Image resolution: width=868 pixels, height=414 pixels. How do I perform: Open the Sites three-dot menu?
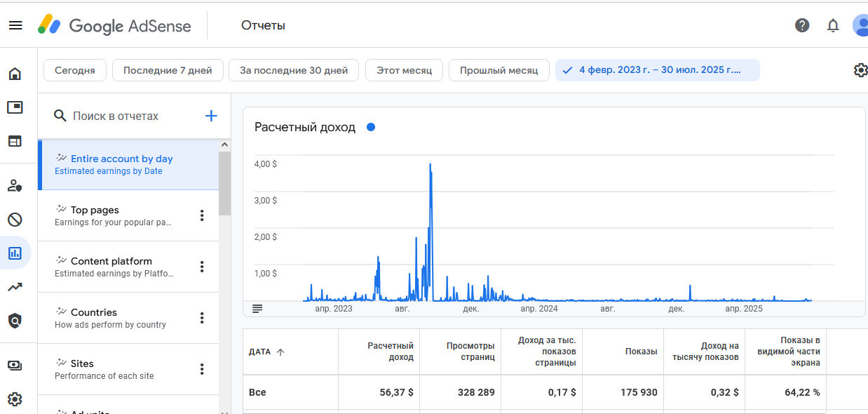[202, 369]
